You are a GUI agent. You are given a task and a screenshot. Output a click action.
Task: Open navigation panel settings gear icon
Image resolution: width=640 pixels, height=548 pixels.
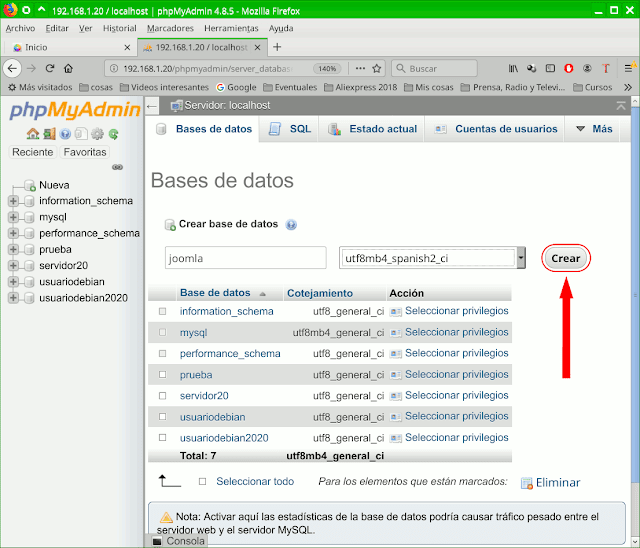(97, 133)
